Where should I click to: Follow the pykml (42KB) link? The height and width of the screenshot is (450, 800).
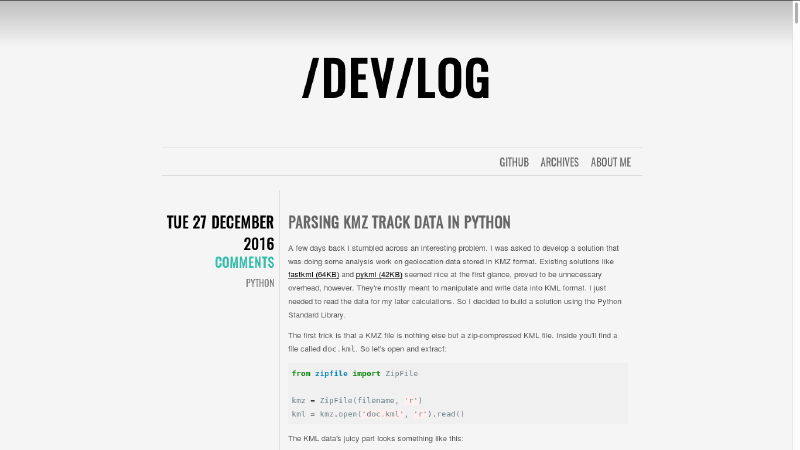point(379,274)
